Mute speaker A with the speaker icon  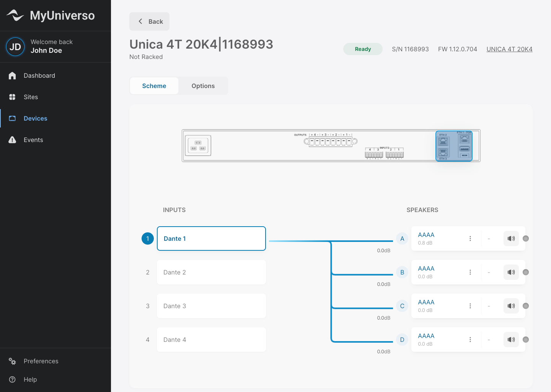pos(511,238)
